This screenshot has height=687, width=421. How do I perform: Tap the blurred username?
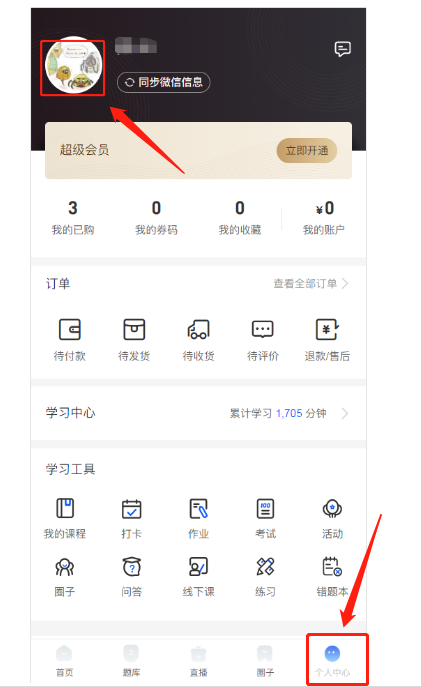click(x=136, y=46)
